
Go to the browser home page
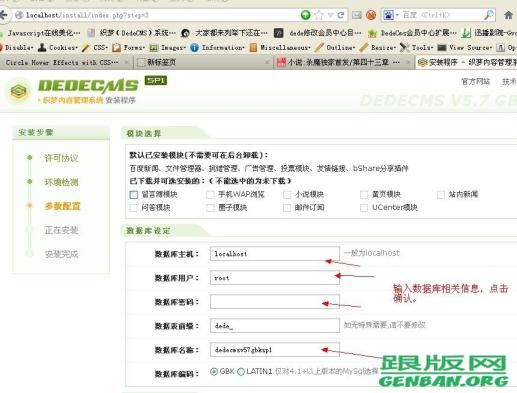pos(508,15)
